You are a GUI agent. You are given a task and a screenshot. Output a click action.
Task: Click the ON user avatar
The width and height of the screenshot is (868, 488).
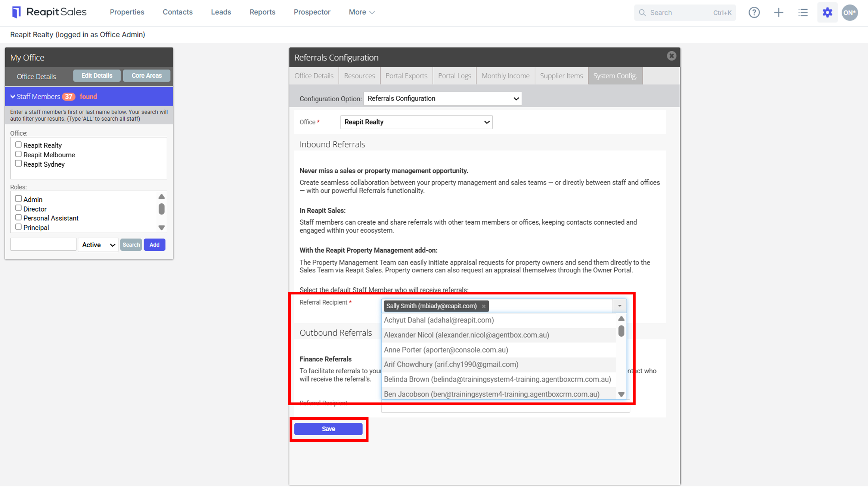(849, 13)
